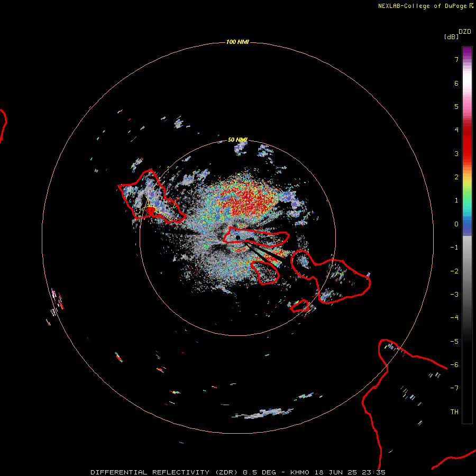Click the legend value 7
This screenshot has height=476, width=476.
pos(456,60)
